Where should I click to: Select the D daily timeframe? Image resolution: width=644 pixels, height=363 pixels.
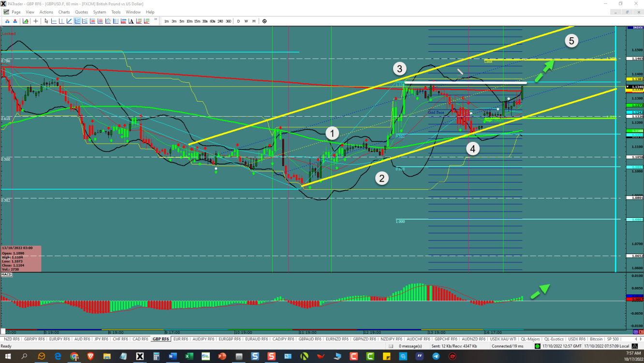pyautogui.click(x=238, y=21)
